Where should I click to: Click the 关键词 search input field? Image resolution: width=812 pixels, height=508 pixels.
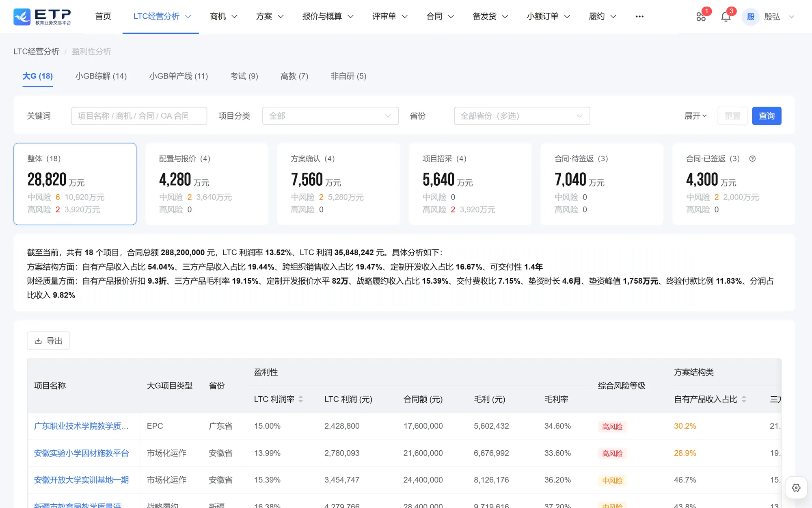pos(139,116)
